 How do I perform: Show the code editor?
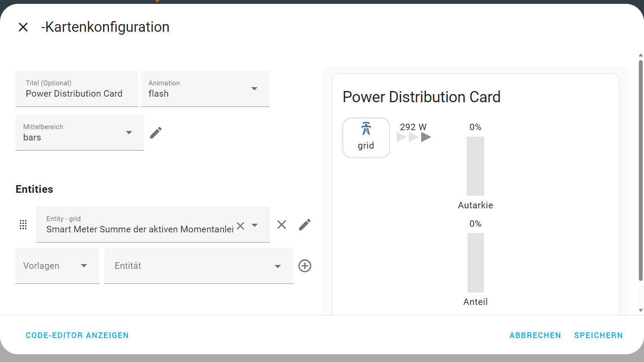(x=77, y=335)
